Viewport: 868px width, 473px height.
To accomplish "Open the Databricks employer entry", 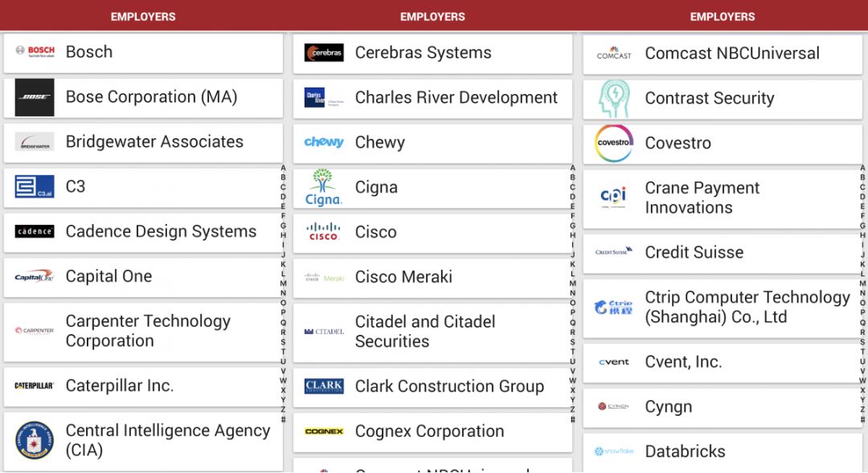I will [722, 451].
